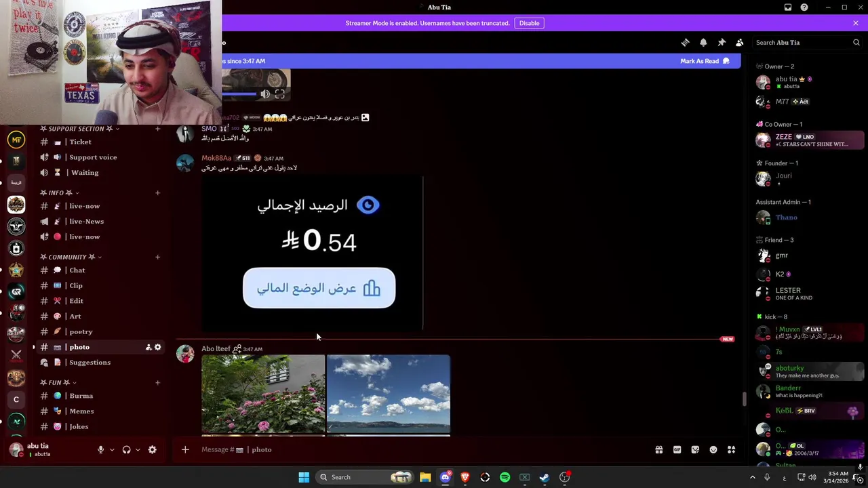The image size is (868, 488).
Task: Open Mok88Aa user profile name
Action: pyautogui.click(x=216, y=158)
